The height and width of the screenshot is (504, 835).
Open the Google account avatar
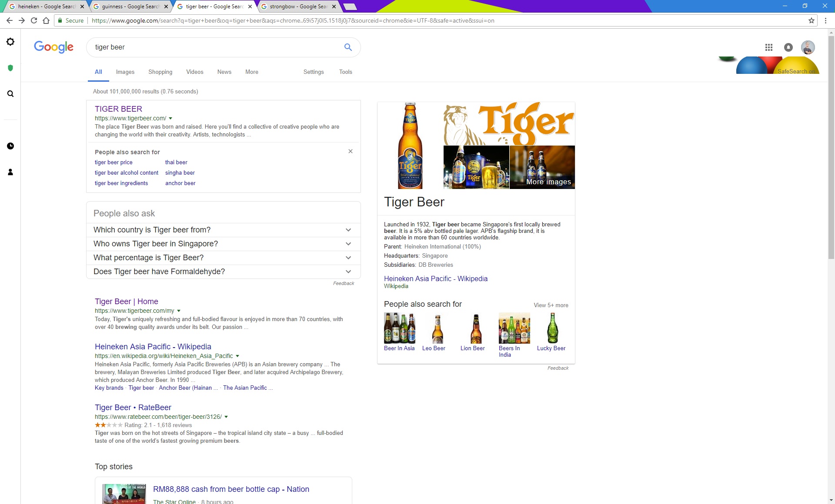808,47
